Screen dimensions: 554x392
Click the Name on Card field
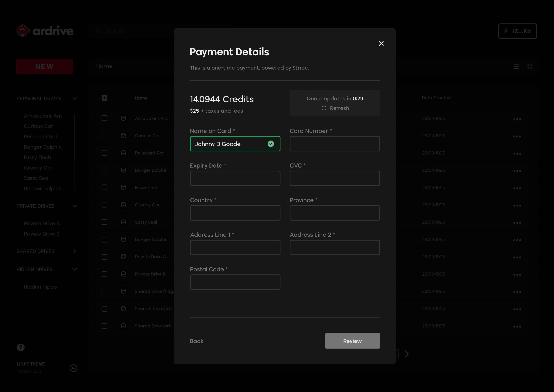[235, 144]
